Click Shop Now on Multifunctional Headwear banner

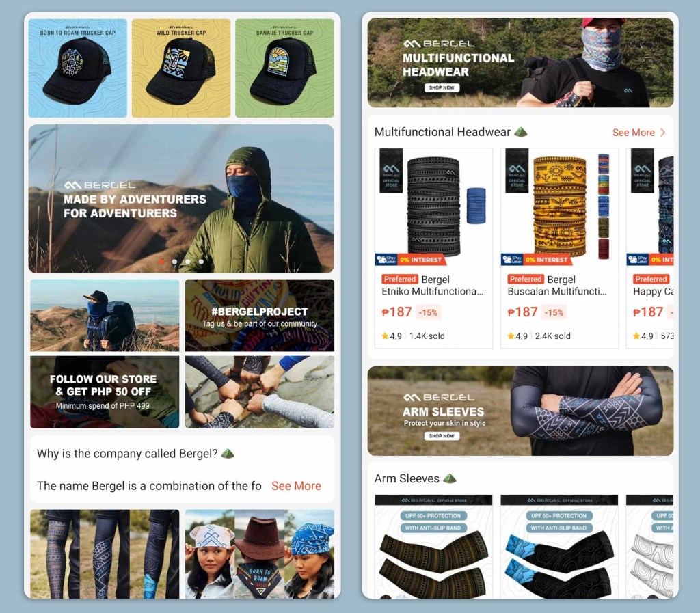(x=442, y=88)
